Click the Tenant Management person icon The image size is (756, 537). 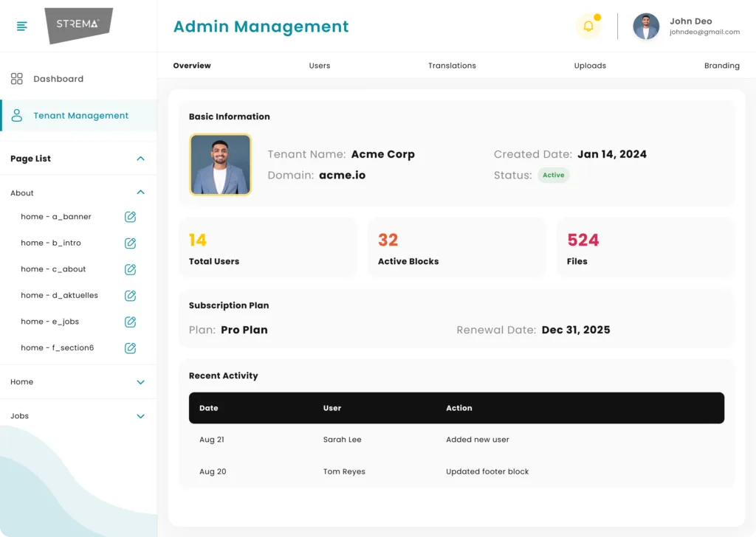(17, 115)
